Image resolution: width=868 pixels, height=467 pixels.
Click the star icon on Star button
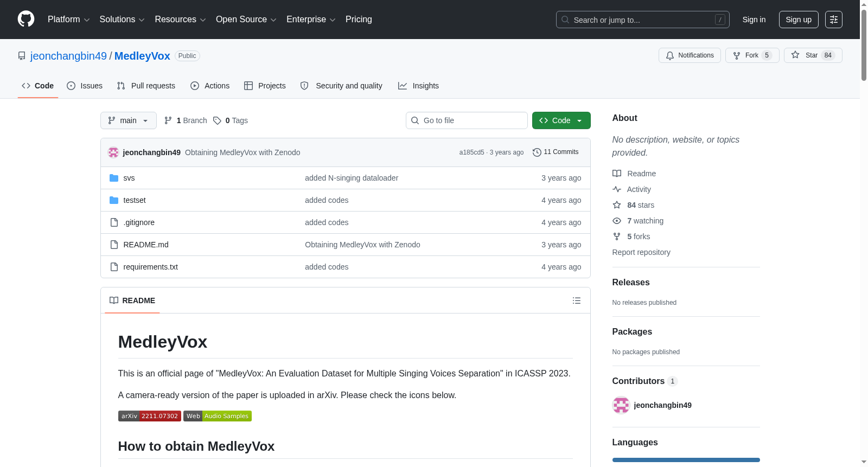click(795, 55)
